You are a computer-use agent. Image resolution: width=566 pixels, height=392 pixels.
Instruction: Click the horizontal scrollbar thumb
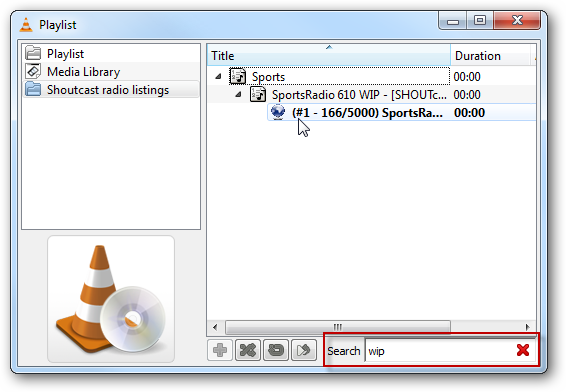[338, 327]
